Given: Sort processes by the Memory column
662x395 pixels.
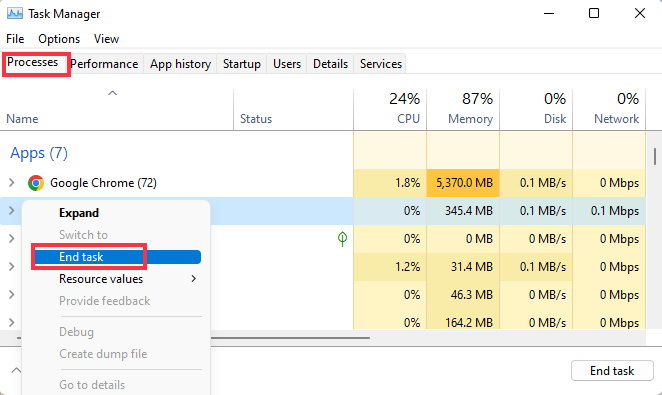Looking at the screenshot, I should click(463, 109).
